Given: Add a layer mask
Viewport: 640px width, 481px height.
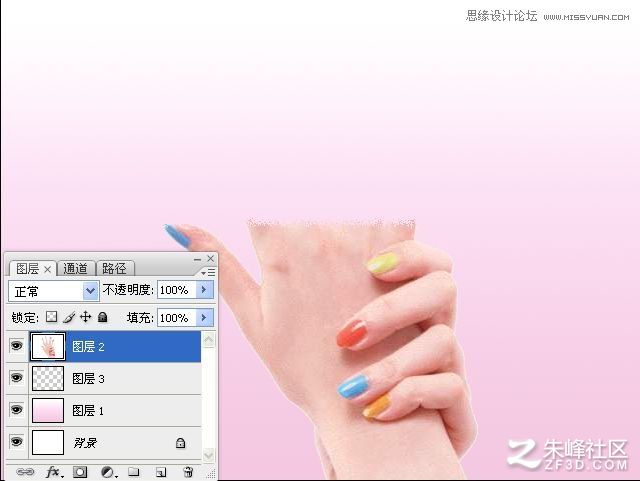Looking at the screenshot, I should tap(80, 472).
